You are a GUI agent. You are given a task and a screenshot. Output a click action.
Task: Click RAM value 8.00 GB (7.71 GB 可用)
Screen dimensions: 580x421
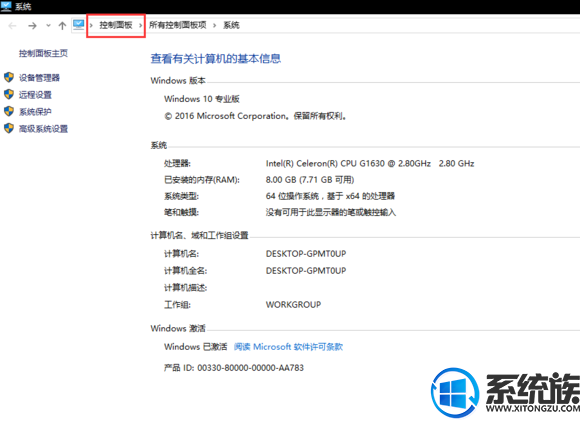310,179
